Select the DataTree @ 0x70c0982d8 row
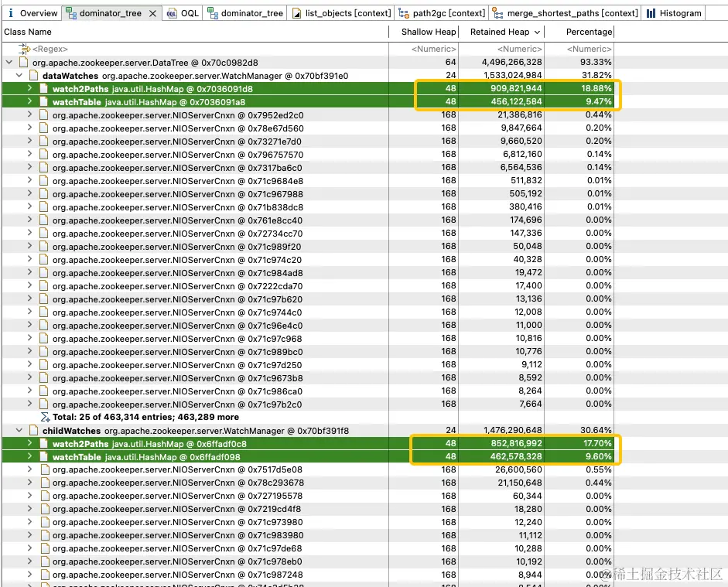Viewport: 728px width, 587px height. 308,62
